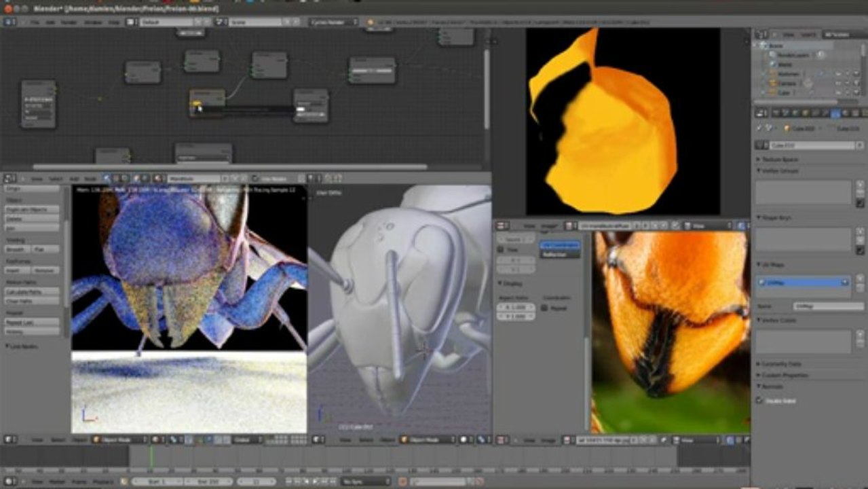Enable the Repeat checkbox under Coordinates
Image resolution: width=868 pixels, height=489 pixels.
(545, 308)
